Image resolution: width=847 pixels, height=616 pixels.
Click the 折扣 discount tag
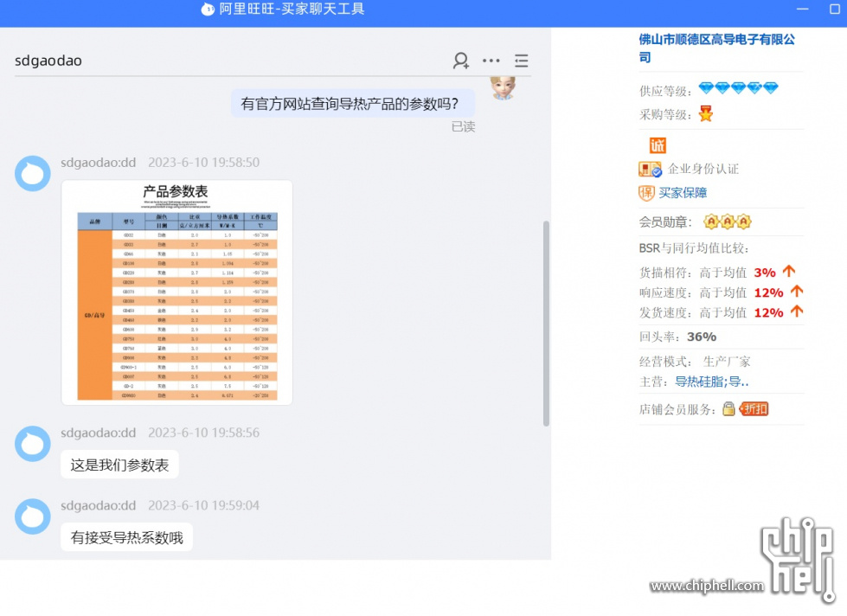[x=754, y=409]
